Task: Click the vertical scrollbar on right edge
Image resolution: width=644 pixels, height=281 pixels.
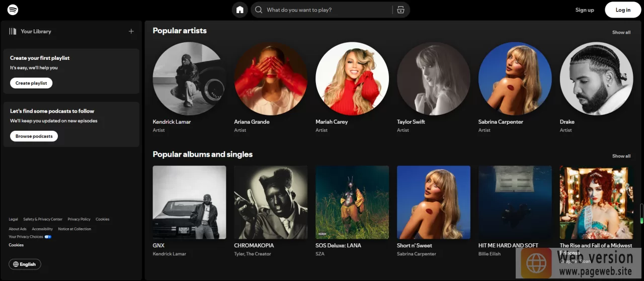Action: (641, 214)
